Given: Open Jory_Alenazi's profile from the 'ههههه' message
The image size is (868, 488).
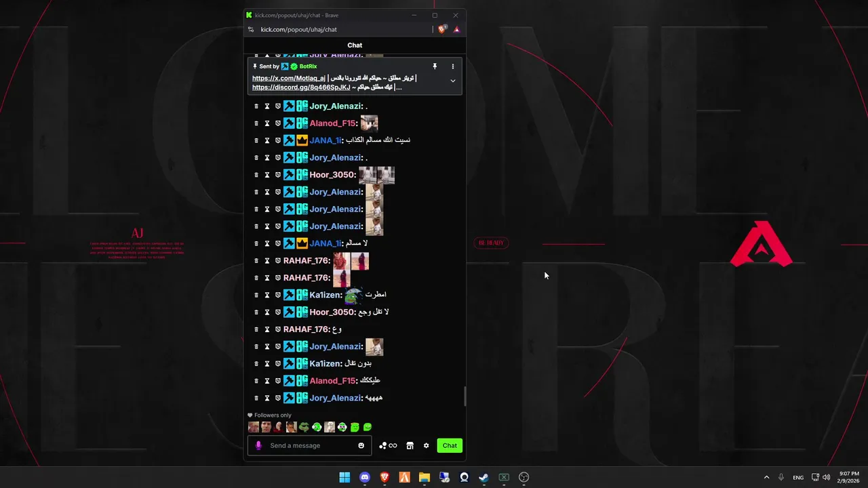Looking at the screenshot, I should click(335, 398).
